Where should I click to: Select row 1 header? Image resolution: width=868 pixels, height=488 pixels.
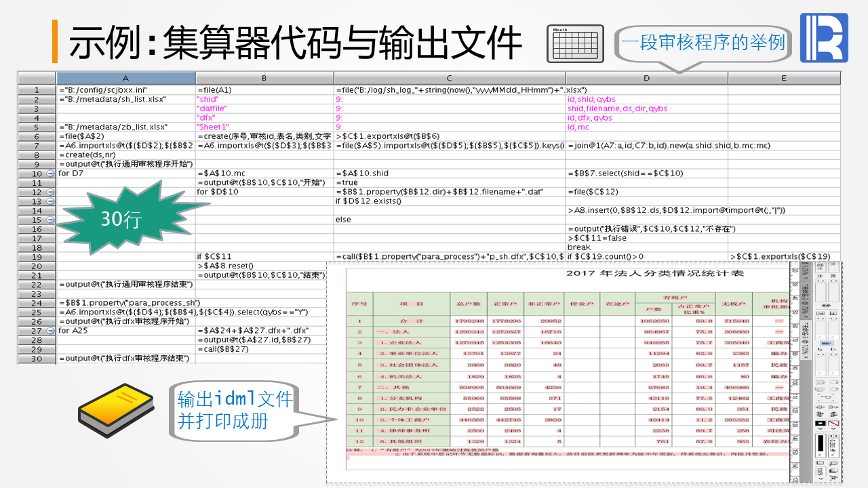pyautogui.click(x=37, y=90)
